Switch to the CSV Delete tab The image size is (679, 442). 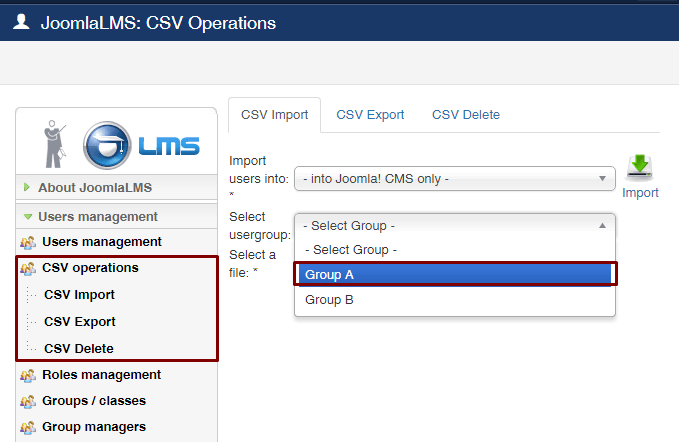point(466,115)
